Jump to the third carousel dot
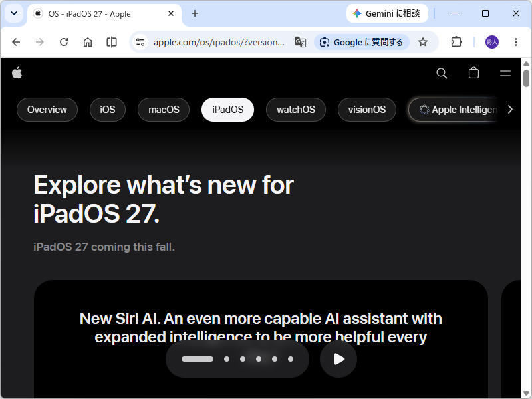The height and width of the screenshot is (399, 532). coord(243,359)
